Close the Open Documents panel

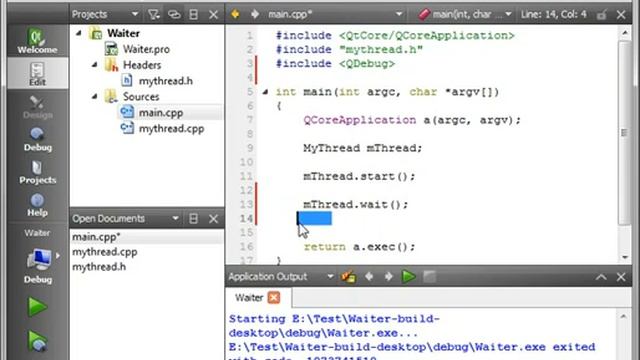coord(213,219)
